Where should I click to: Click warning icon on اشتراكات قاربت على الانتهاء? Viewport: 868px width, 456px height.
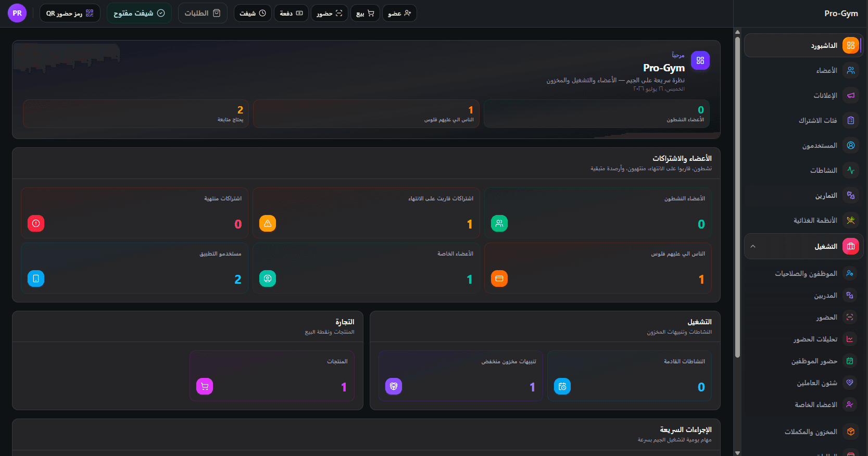(x=268, y=223)
